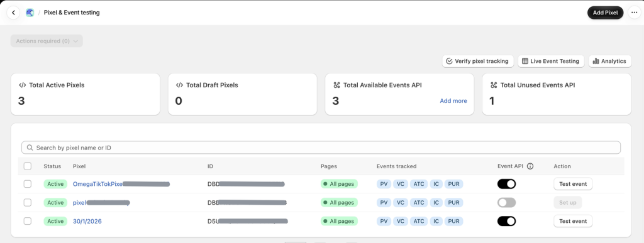Click Active badge in OmegaTikTokPixel row
The height and width of the screenshot is (243, 644).
coord(55,184)
